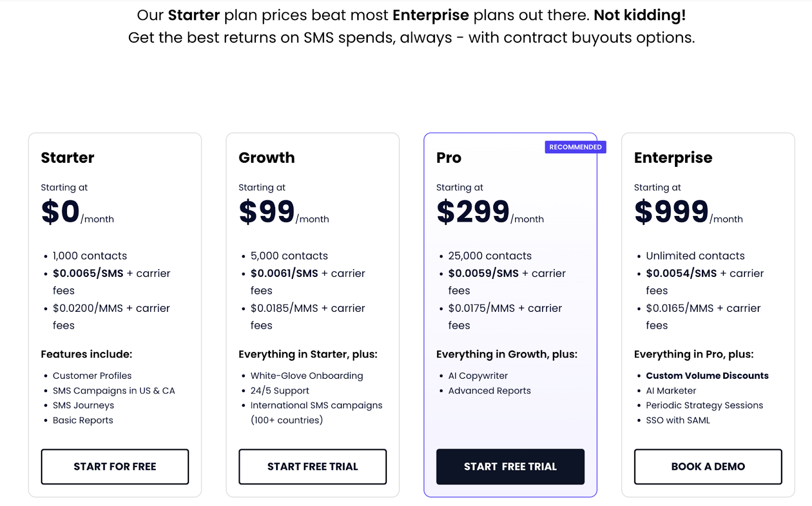The image size is (812, 506).
Task: Click the Pro plan heading
Action: point(449,158)
